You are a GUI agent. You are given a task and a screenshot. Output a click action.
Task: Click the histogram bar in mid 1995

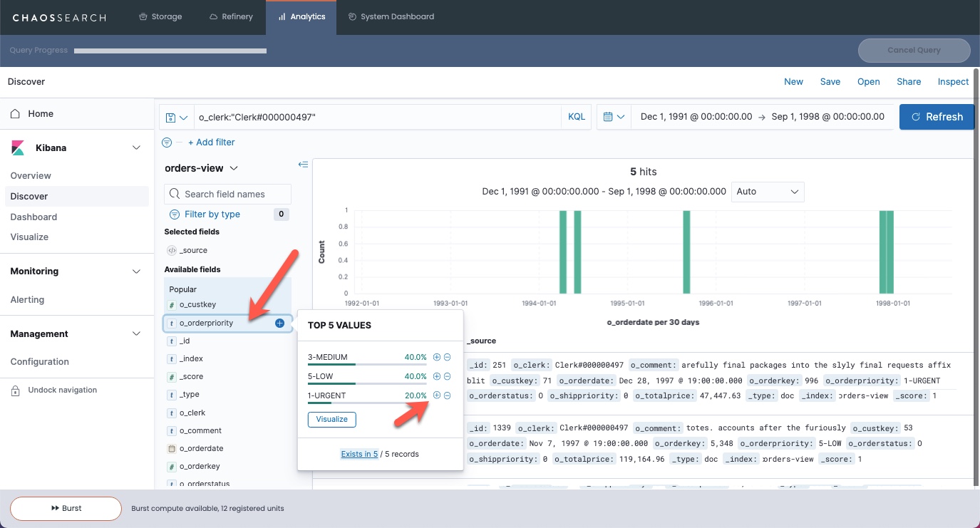tap(687, 252)
